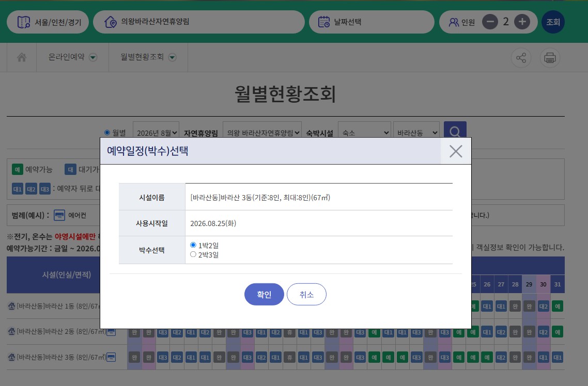The width and height of the screenshot is (588, 386).
Task: Open the share icon button
Action: point(521,58)
